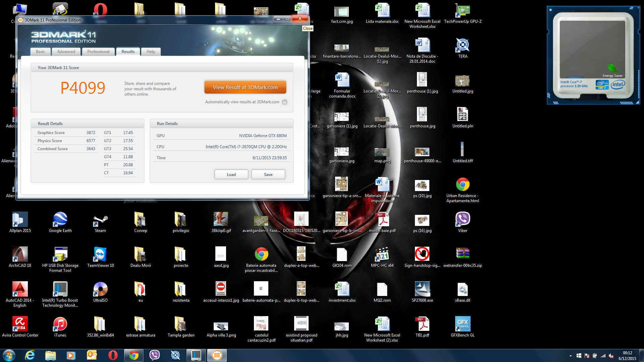Click the Graphics Score row
The width and height of the screenshot is (644, 362).
pyautogui.click(x=66, y=133)
